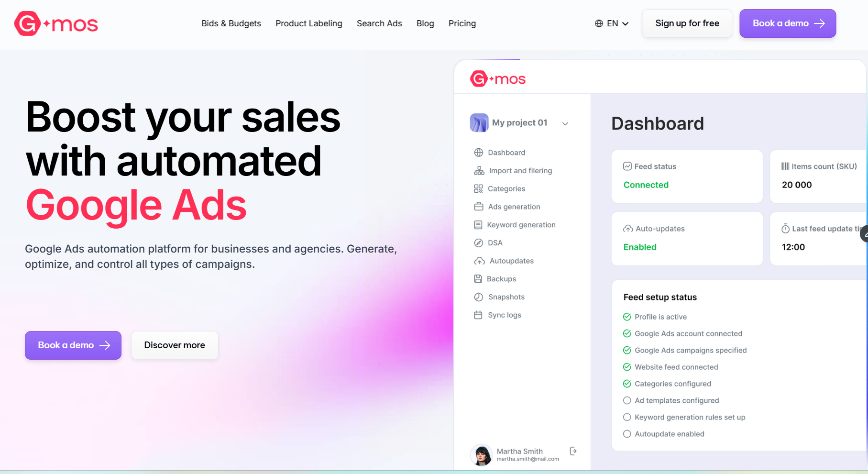
Task: Open Product Labeling in navigation
Action: coord(309,23)
